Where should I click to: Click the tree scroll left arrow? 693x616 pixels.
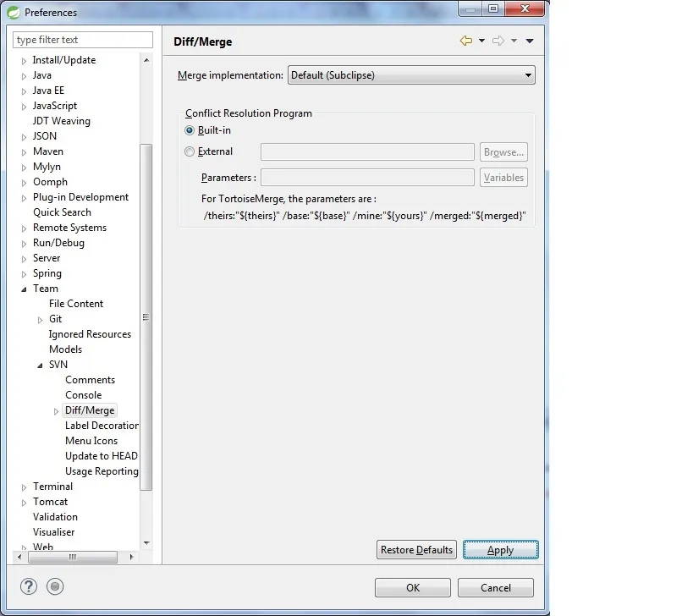pos(19,558)
